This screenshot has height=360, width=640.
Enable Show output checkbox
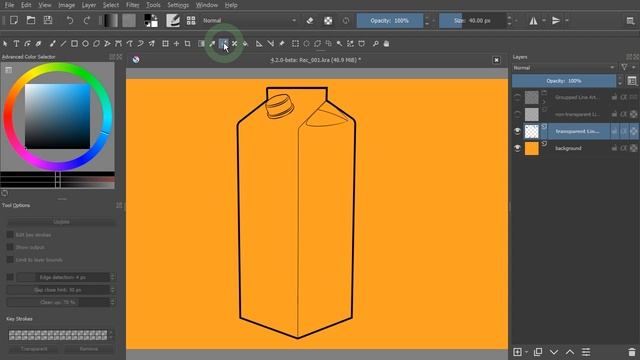pyautogui.click(x=10, y=247)
